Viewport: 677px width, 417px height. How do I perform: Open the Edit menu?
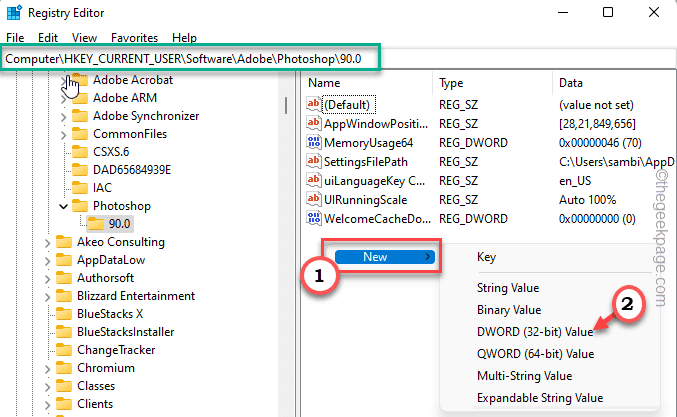point(47,38)
